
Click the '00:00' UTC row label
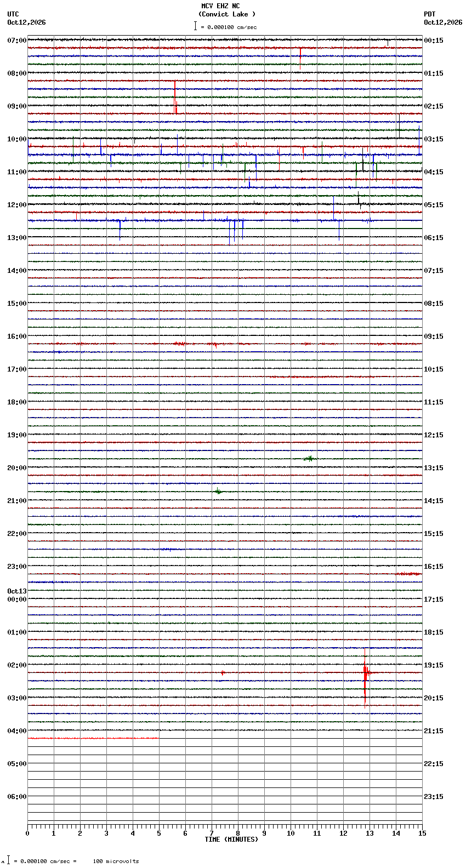click(x=17, y=599)
